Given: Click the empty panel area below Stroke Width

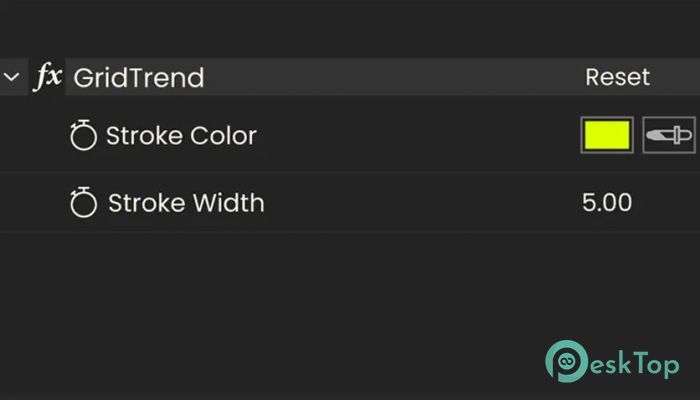Looking at the screenshot, I should pyautogui.click(x=300, y=300).
